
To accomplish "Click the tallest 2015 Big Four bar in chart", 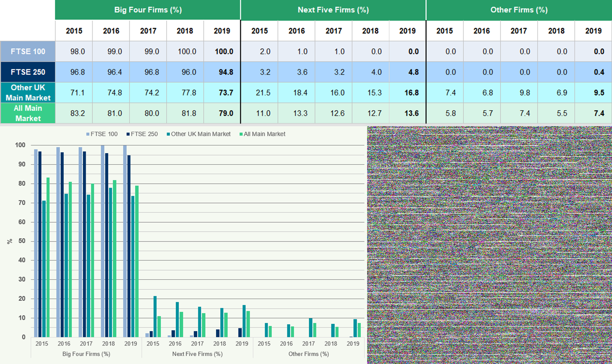I will 36,242.
